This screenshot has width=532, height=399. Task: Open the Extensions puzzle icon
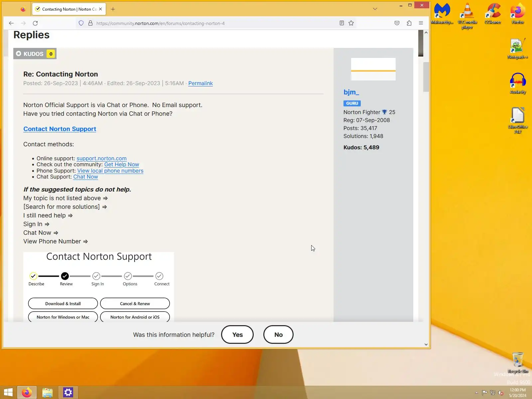[409, 23]
